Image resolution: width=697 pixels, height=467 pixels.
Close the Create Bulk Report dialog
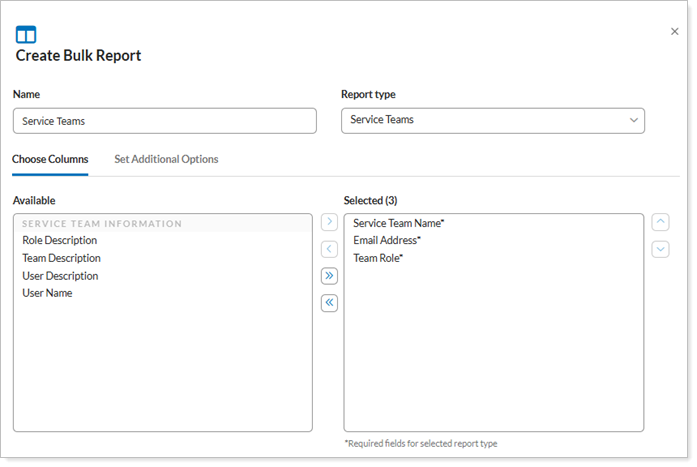point(674,32)
